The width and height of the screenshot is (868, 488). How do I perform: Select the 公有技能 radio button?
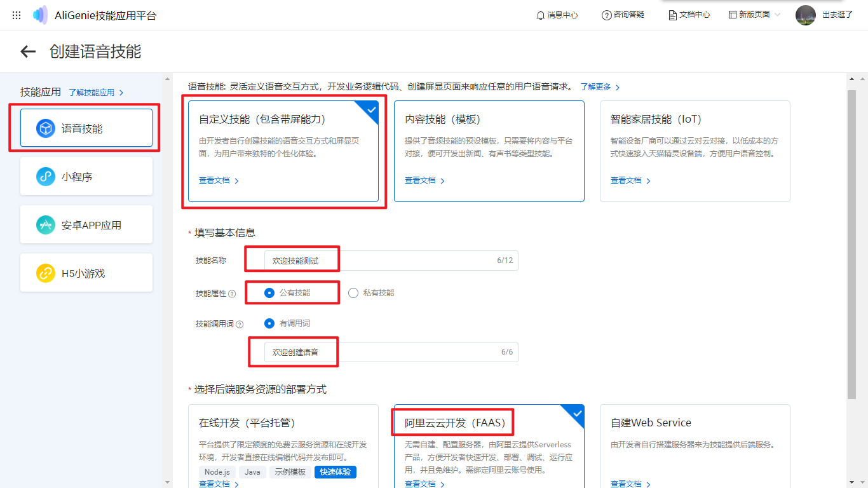tap(269, 293)
